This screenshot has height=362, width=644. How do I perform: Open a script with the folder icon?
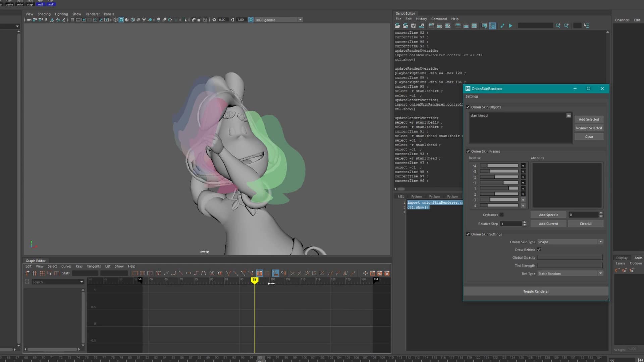[x=397, y=25]
